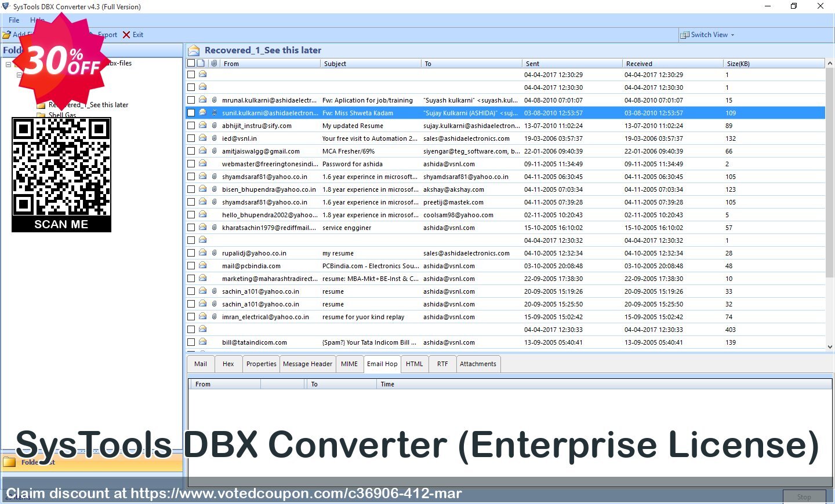Select the 'service engginer' email subject

(x=347, y=228)
